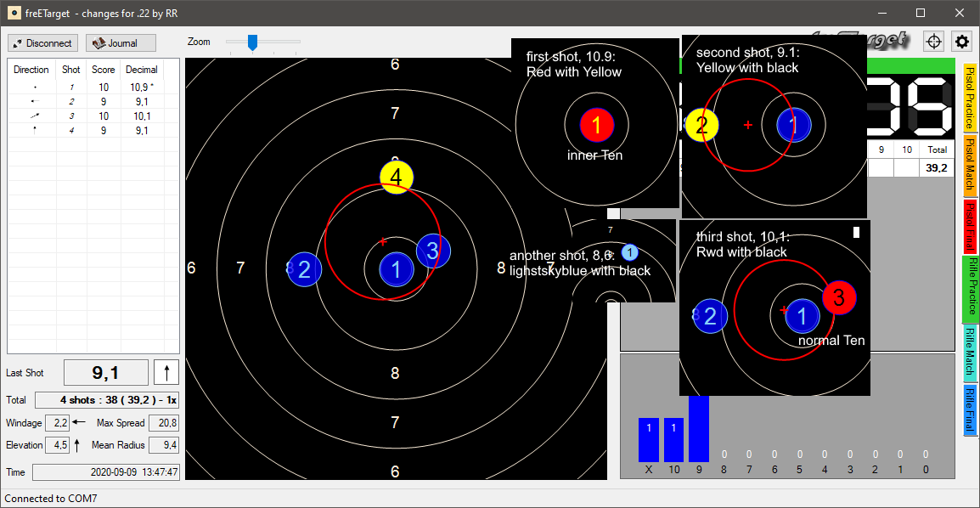
Task: Click the Decimal column header
Action: (142, 70)
